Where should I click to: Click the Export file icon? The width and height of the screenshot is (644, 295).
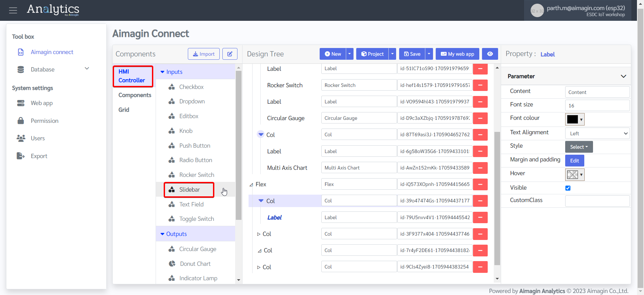pyautogui.click(x=21, y=156)
